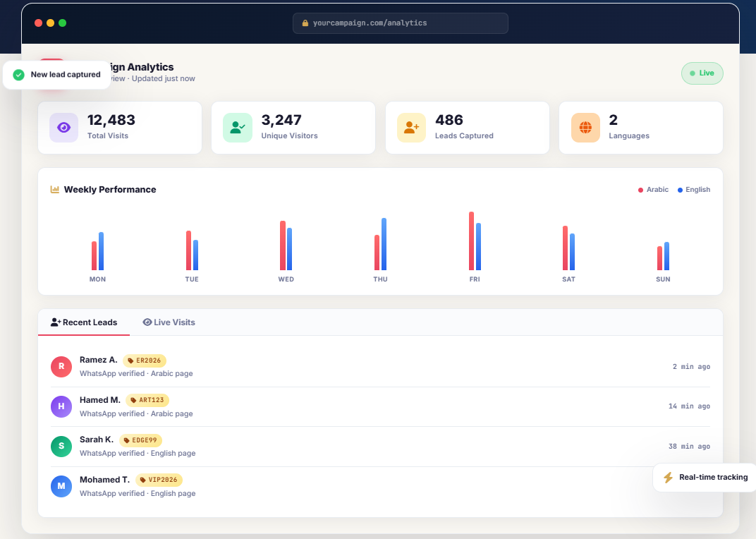Click the 38 min ago timestamp
Viewport: 756px width, 539px height.
tap(690, 447)
